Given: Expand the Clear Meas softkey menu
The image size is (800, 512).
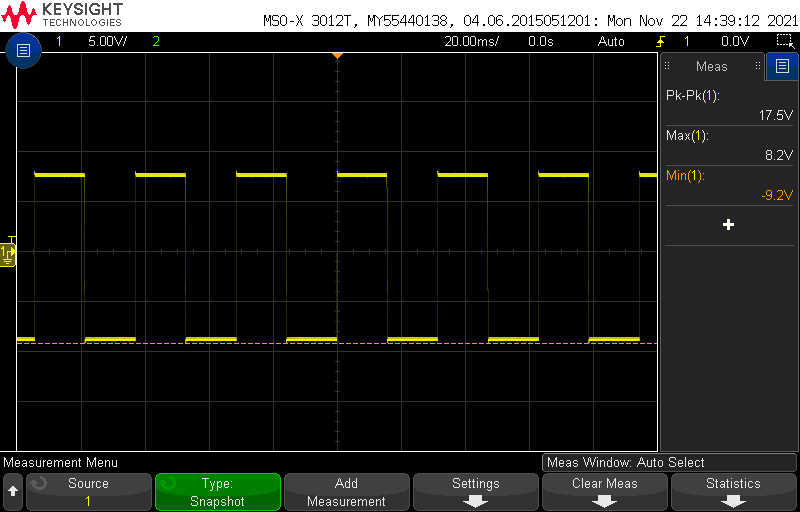Looking at the screenshot, I should [605, 492].
